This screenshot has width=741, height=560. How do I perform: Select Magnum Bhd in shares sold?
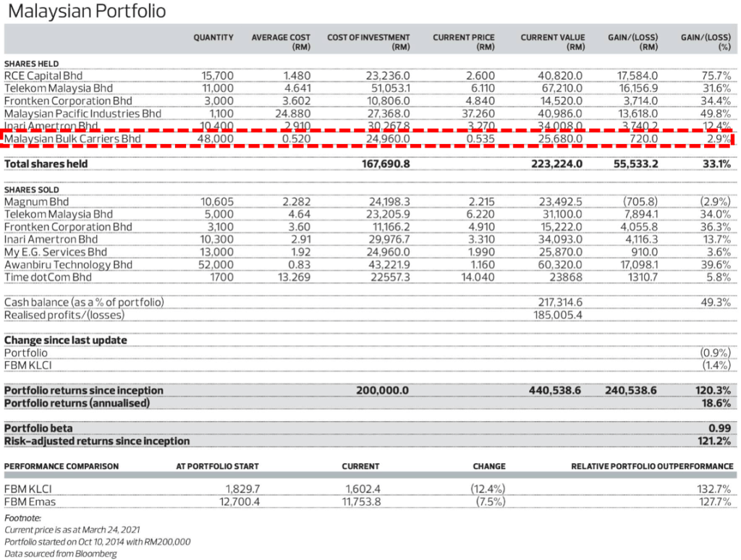(x=37, y=202)
